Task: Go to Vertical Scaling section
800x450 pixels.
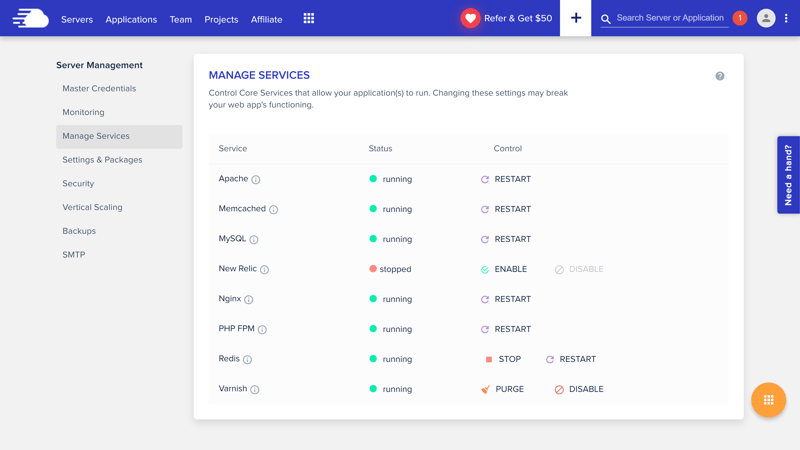Action: [92, 207]
